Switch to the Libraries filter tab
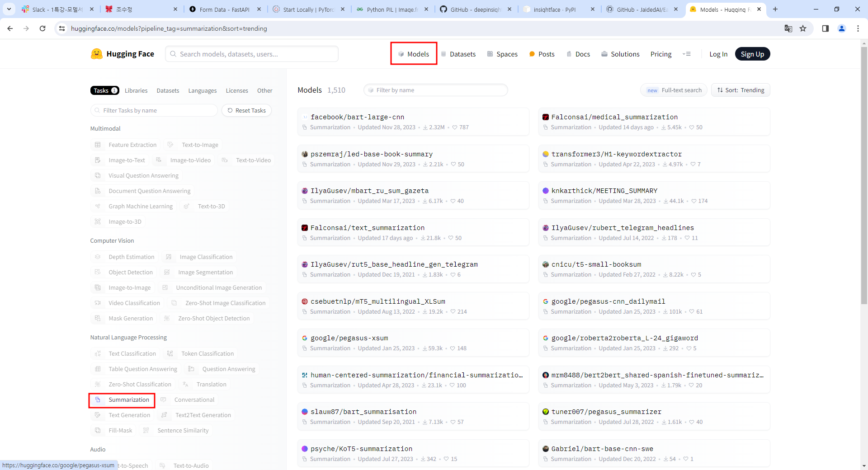This screenshot has height=470, width=868. coord(136,90)
